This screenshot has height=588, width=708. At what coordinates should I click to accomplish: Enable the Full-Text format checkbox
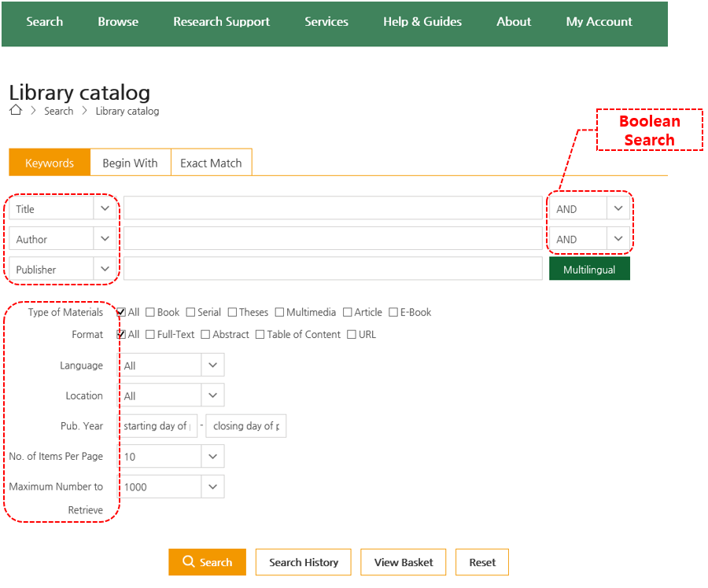150,334
